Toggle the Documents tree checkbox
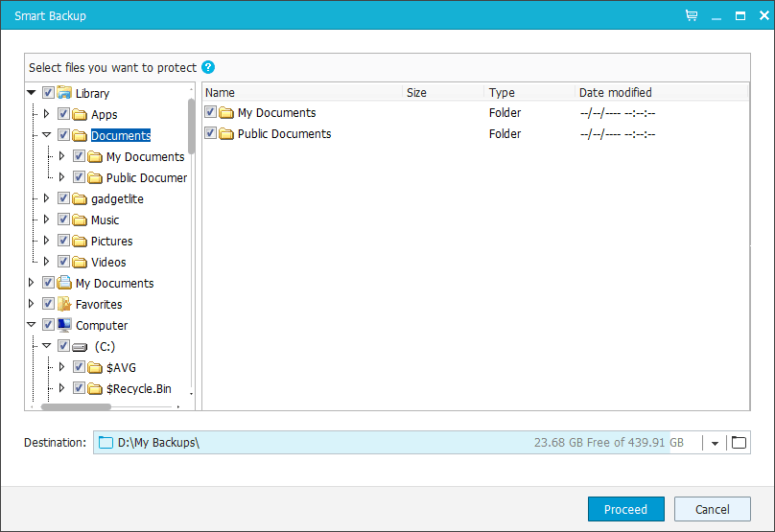This screenshot has width=775, height=532. pyautogui.click(x=63, y=135)
